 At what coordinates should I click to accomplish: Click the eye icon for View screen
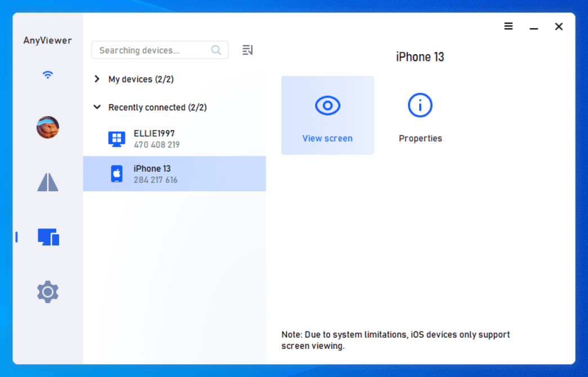[x=327, y=105]
